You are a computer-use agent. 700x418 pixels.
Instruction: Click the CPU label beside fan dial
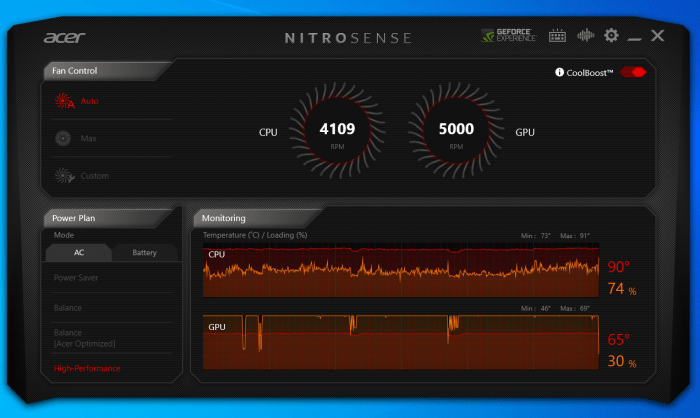[x=268, y=132]
